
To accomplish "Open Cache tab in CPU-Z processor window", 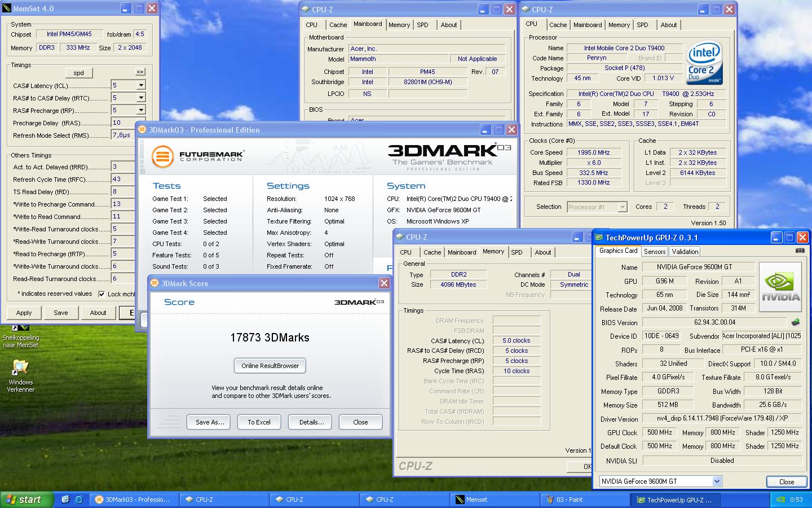I will pyautogui.click(x=558, y=25).
